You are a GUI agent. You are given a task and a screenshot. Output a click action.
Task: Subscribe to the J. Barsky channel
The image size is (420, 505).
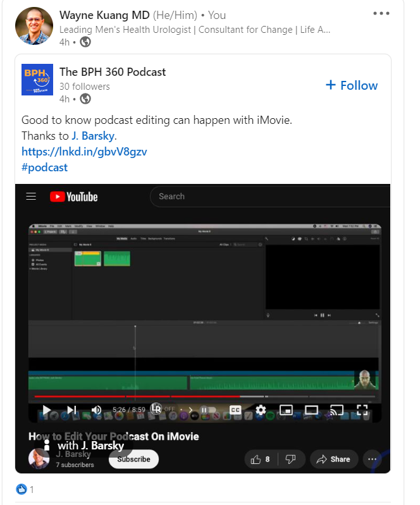click(x=133, y=459)
